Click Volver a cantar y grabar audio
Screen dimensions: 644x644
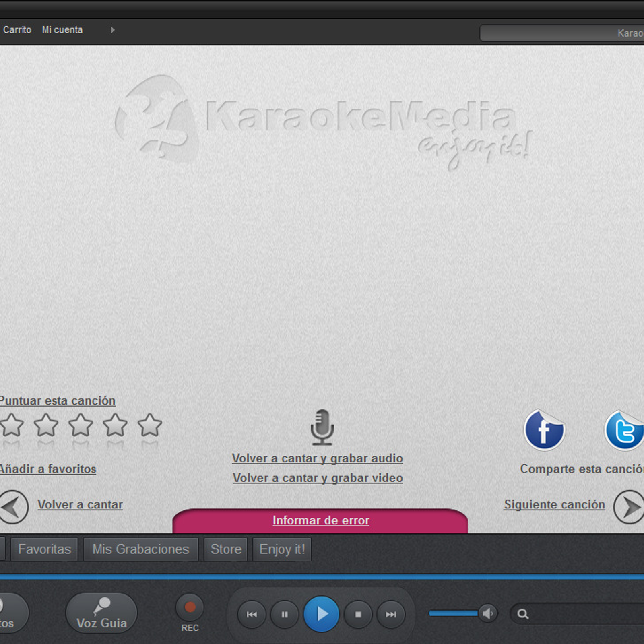[317, 458]
